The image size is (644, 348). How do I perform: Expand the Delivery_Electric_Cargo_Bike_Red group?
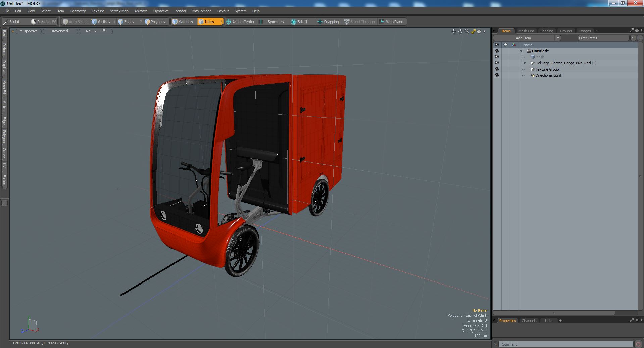click(525, 63)
